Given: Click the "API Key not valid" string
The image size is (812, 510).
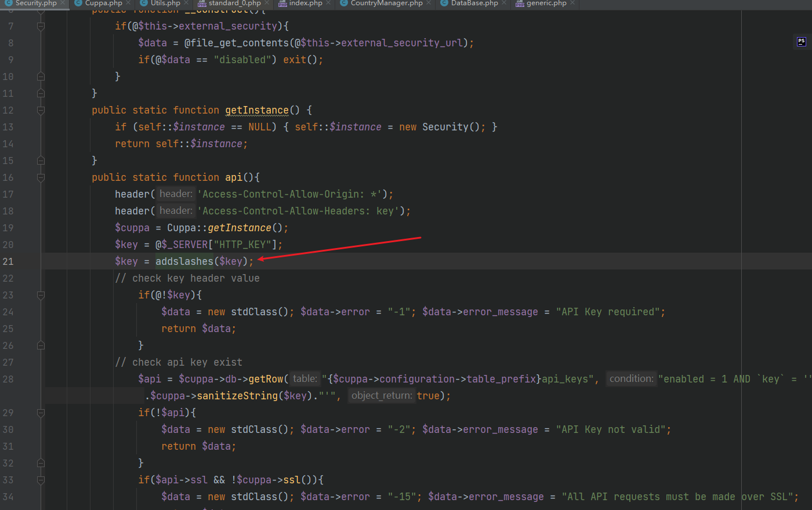Looking at the screenshot, I should [x=611, y=429].
